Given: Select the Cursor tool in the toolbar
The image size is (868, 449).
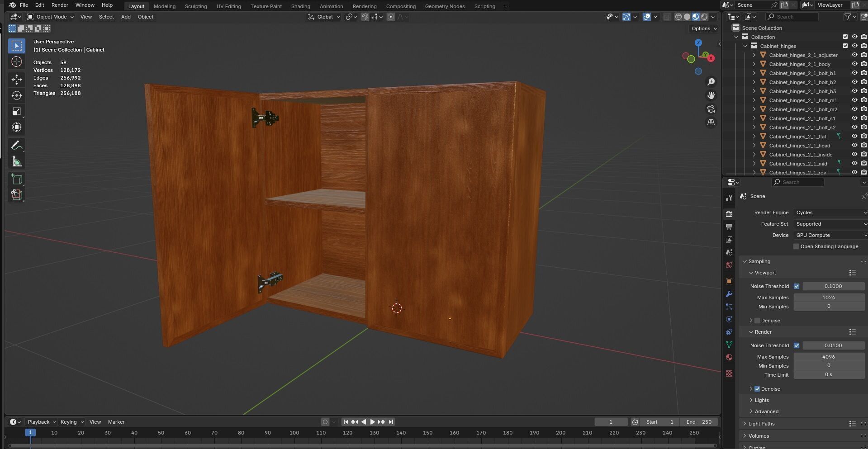Looking at the screenshot, I should tap(17, 62).
